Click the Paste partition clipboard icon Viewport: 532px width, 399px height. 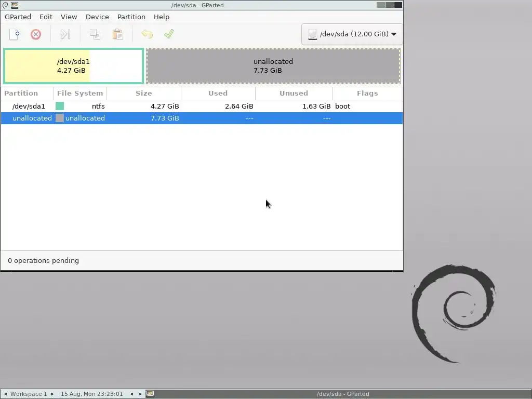coord(118,34)
